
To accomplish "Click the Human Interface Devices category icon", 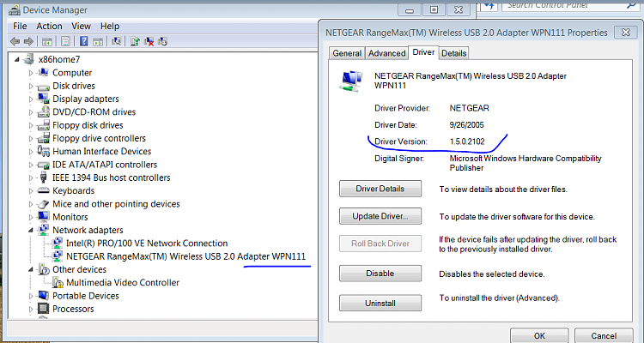I will [x=43, y=151].
